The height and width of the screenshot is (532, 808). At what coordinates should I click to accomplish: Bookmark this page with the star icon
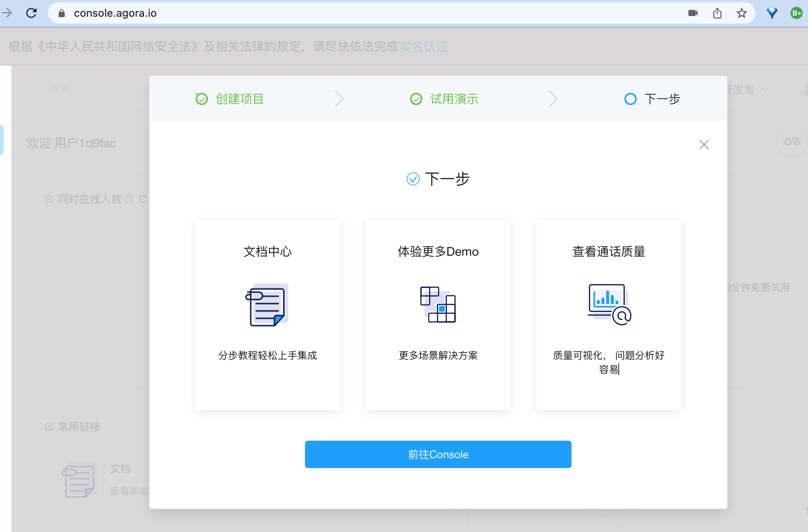pyautogui.click(x=741, y=13)
